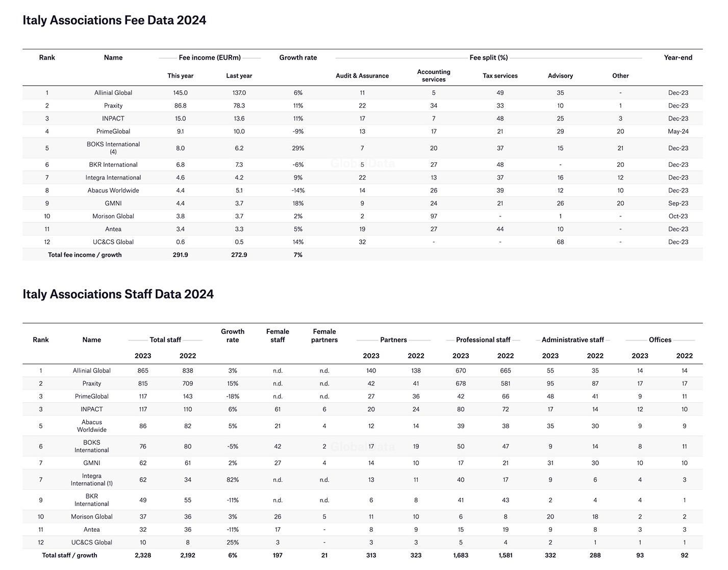Click the Italy Associations Fee Data 2024 heading
Screen dimensions: 728x570
(114, 20)
